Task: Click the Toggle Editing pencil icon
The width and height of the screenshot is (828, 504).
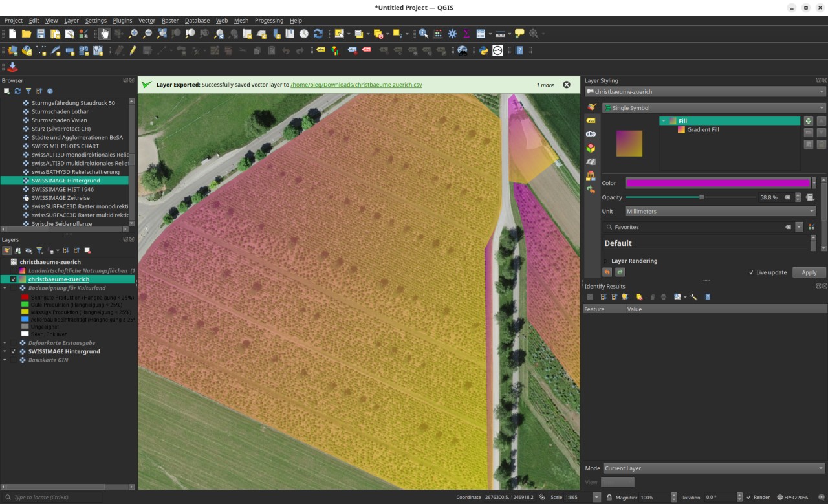Action: tap(133, 50)
